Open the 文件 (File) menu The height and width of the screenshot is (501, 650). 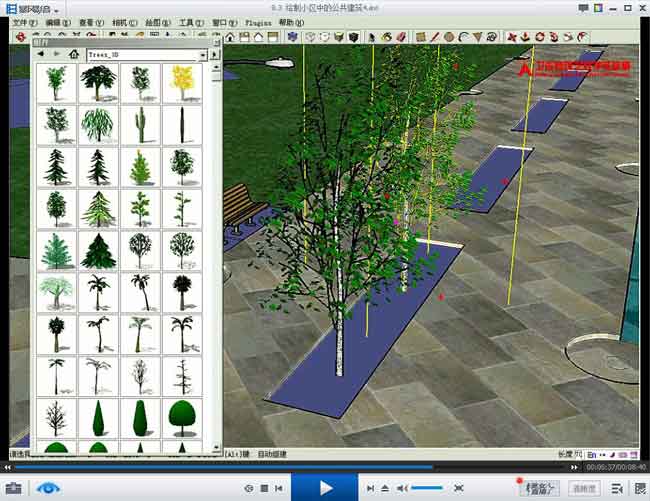click(x=25, y=23)
